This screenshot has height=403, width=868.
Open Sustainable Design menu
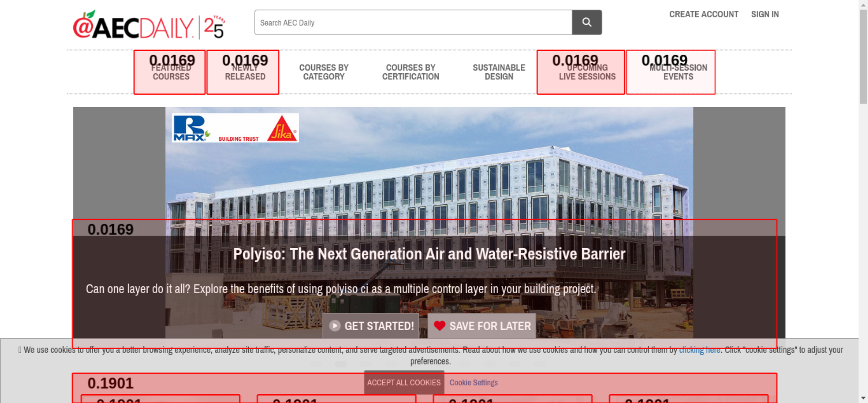coord(499,72)
